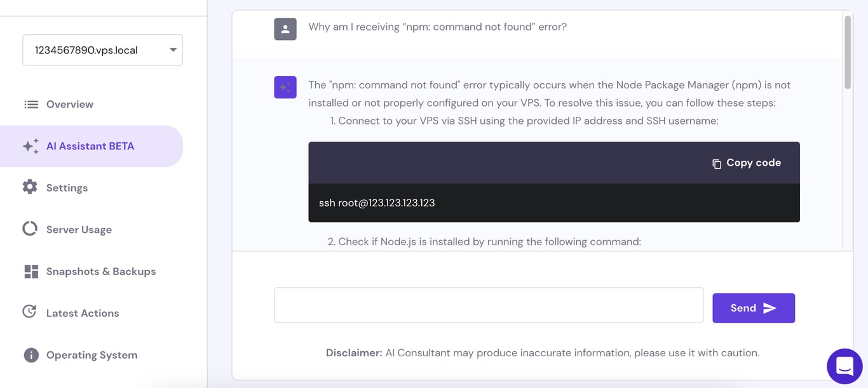Click the user avatar beside the question
868x388 pixels.
click(285, 28)
